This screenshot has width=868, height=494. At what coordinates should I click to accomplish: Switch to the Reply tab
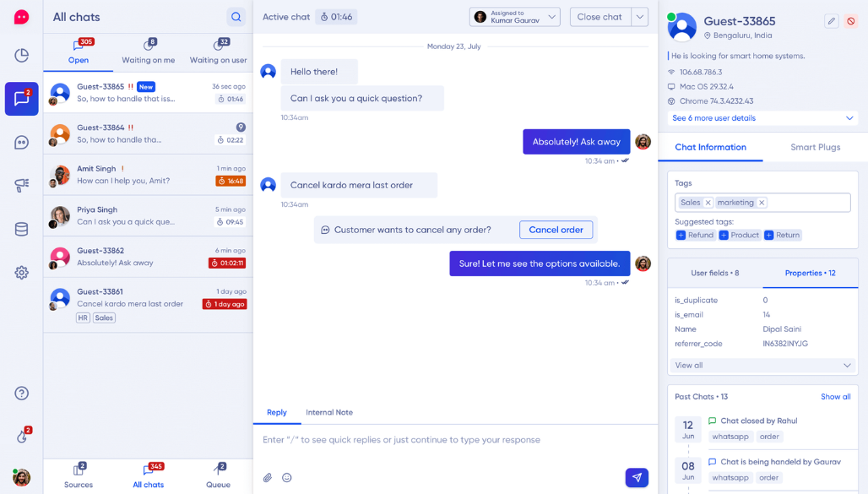click(277, 413)
